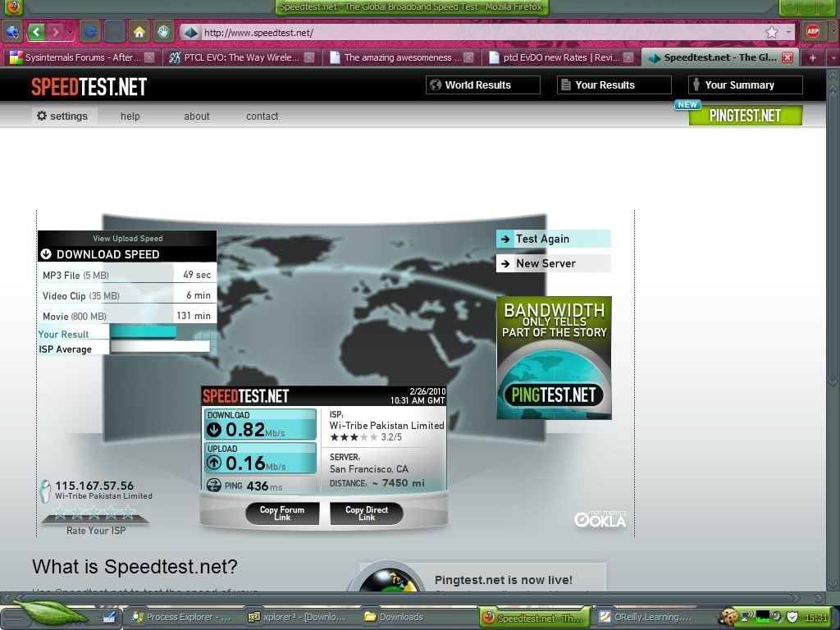Click the Firefox Home toolbar icon

[139, 32]
